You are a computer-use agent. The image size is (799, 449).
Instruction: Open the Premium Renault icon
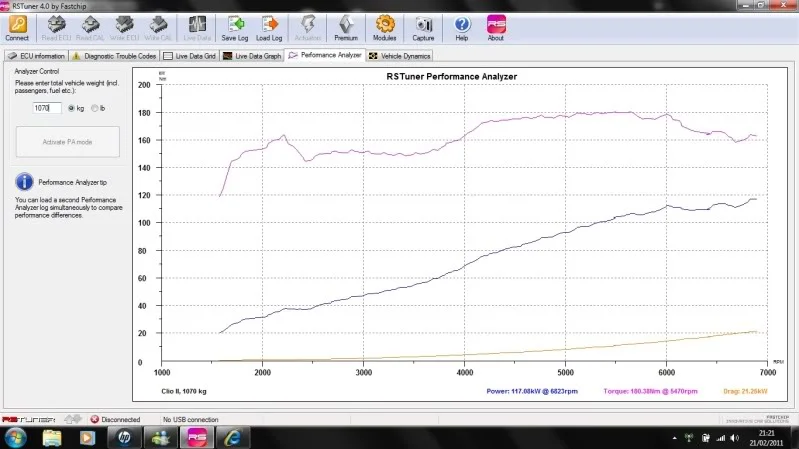pos(346,24)
